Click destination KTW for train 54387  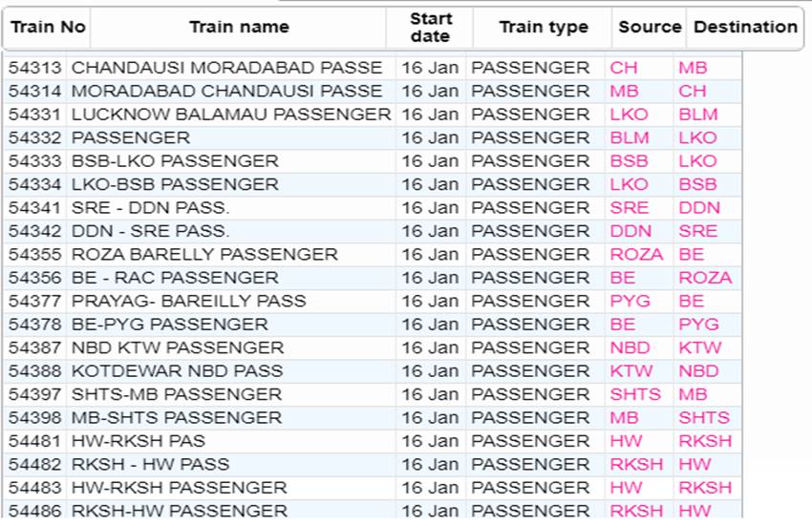pyautogui.click(x=699, y=347)
